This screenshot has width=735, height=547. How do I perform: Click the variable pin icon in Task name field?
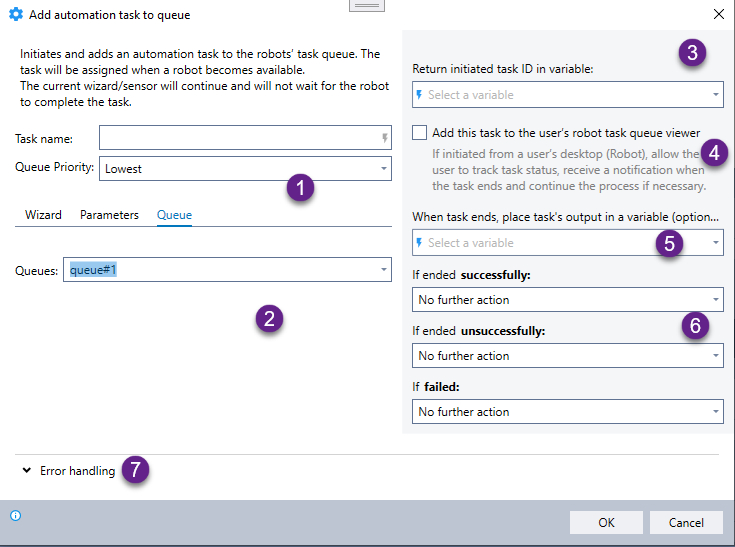point(385,139)
